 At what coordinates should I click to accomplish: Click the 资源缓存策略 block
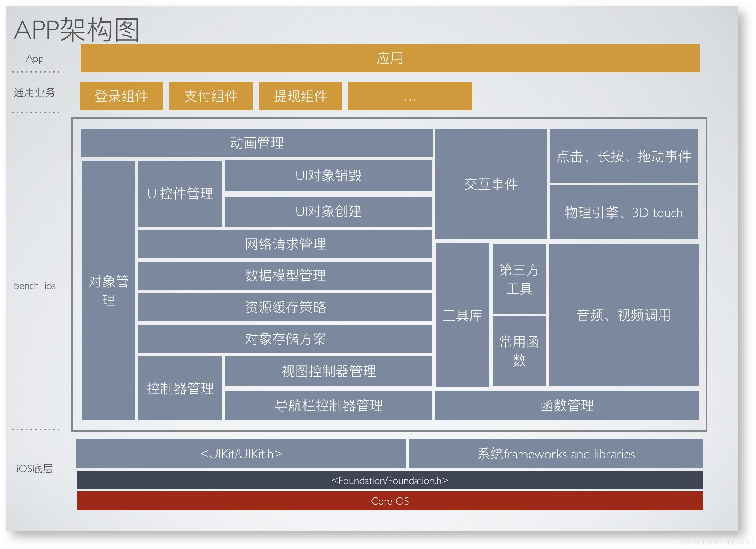coord(285,307)
